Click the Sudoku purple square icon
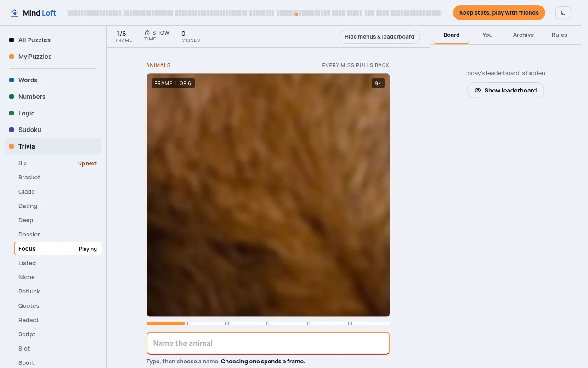Image resolution: width=588 pixels, height=368 pixels. (x=11, y=130)
